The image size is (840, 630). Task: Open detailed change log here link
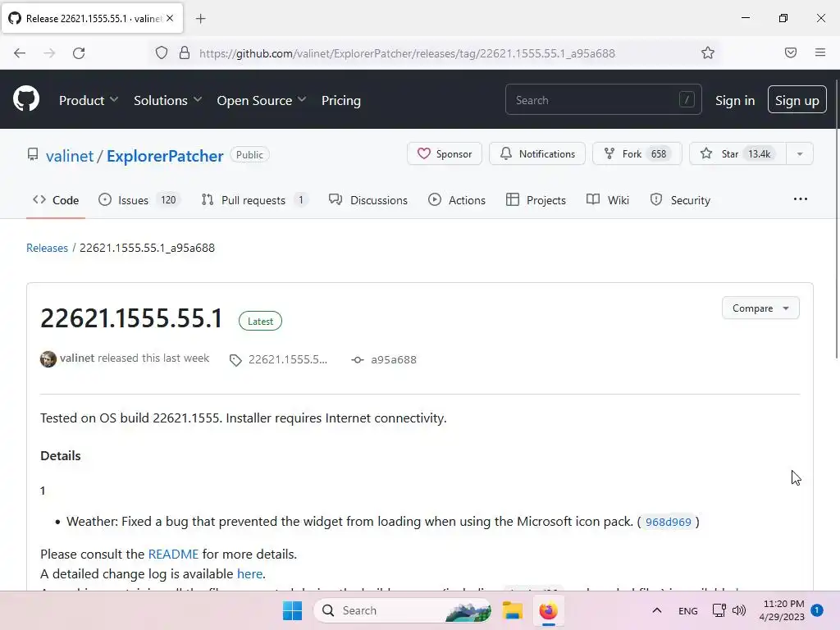(x=249, y=573)
